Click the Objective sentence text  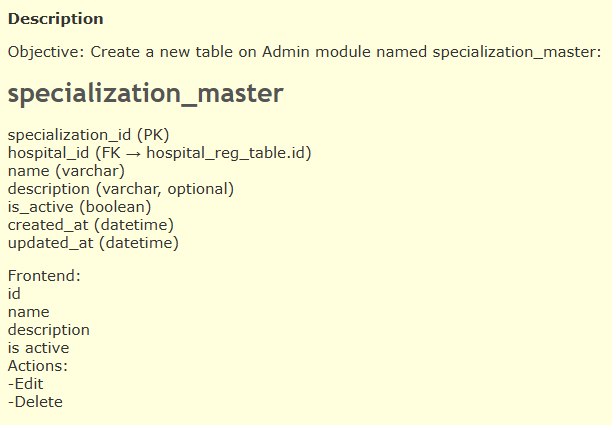[304, 51]
